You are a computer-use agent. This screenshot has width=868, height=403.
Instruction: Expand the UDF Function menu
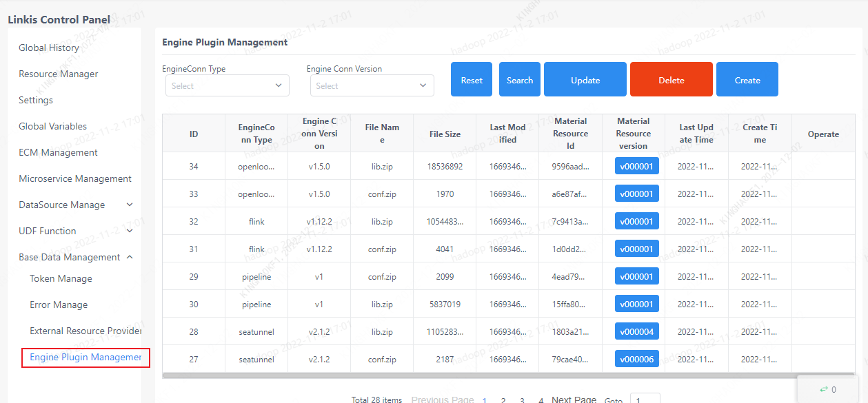click(x=47, y=230)
